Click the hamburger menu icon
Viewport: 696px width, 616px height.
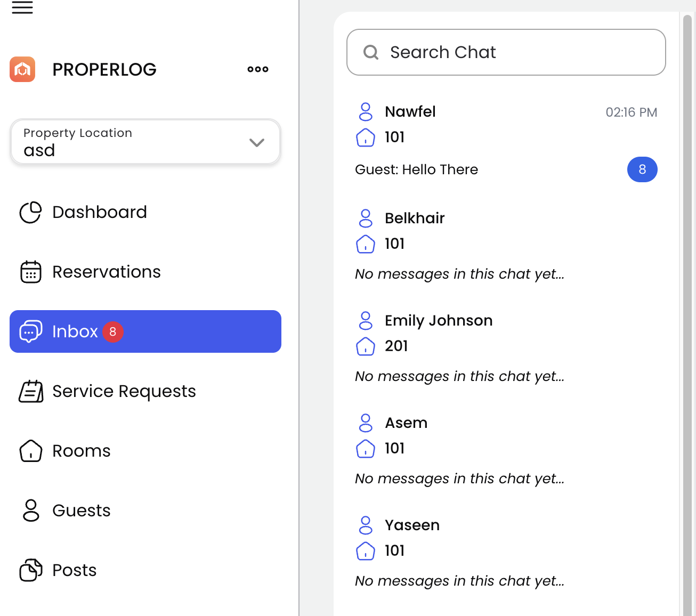(x=22, y=7)
